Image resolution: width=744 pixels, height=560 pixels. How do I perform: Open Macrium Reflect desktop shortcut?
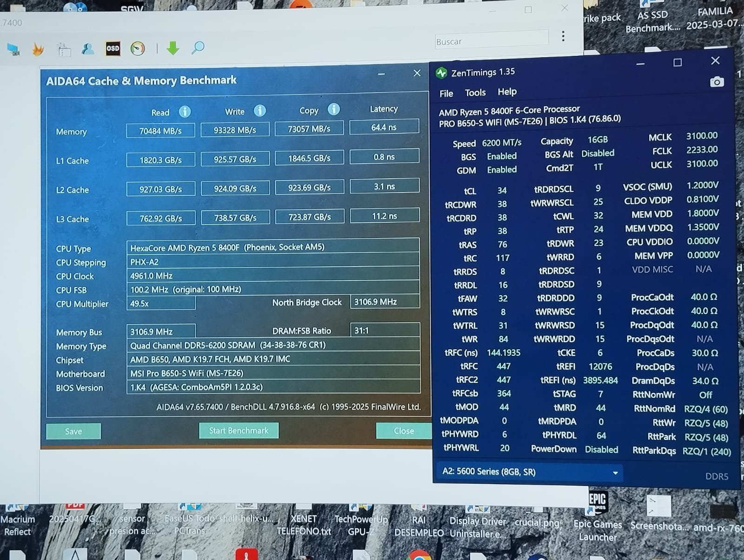(x=18, y=520)
